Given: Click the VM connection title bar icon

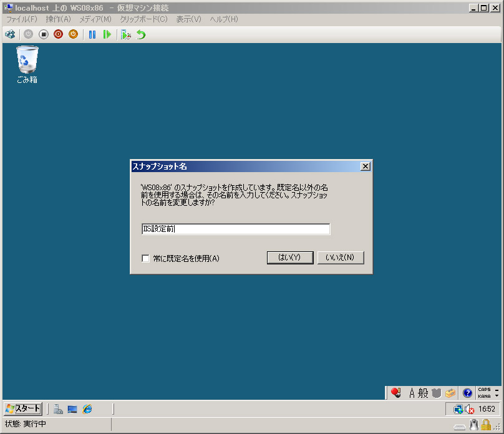Looking at the screenshot, I should point(9,7).
